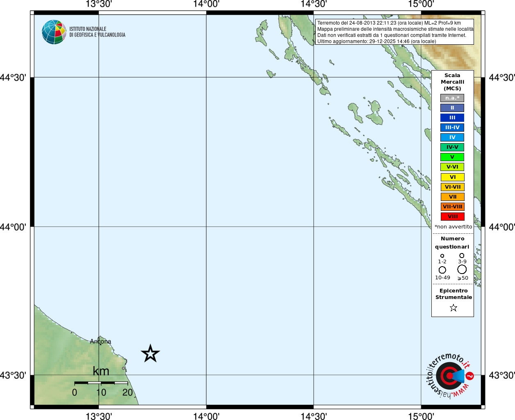Image resolution: width=515 pixels, height=420 pixels.
Task: Click the 'Scala Mercalli (MCS)' legend title
Action: click(452, 82)
